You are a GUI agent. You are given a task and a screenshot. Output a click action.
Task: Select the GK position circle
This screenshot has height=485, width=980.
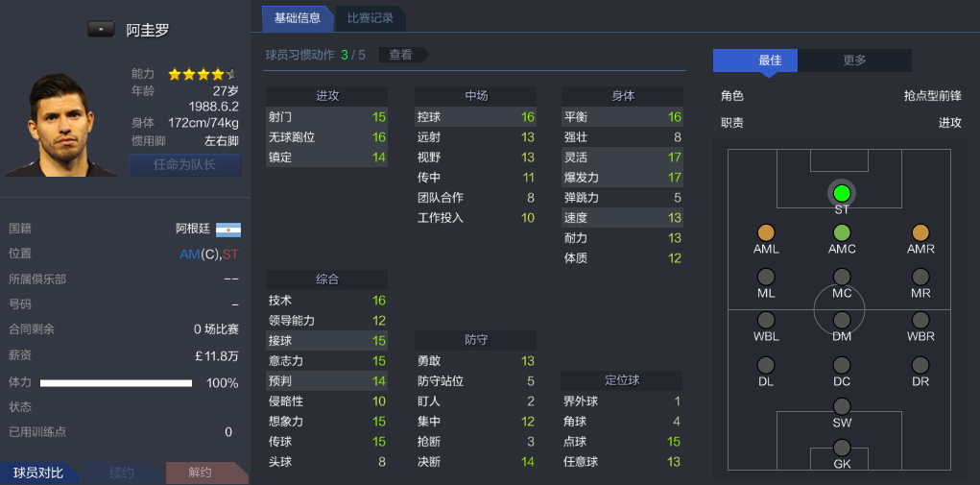pyautogui.click(x=842, y=448)
